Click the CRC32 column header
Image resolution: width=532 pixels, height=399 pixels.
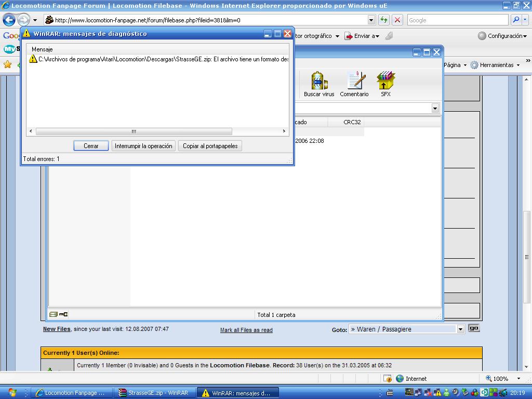click(352, 122)
